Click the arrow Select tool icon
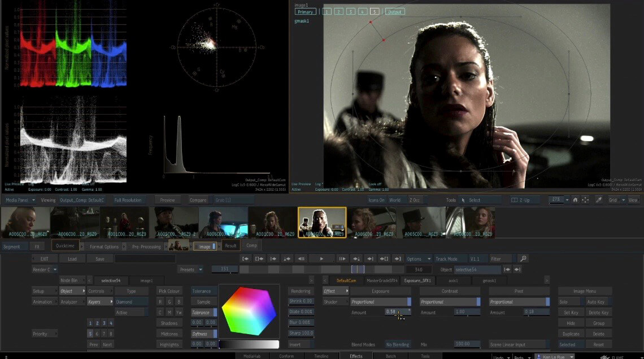Image resolution: width=644 pixels, height=359 pixels. point(463,200)
